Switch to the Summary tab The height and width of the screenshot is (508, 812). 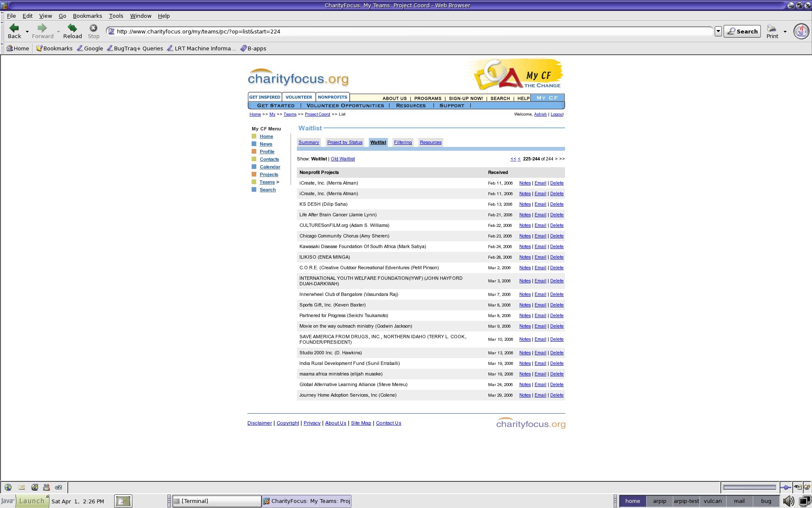[x=309, y=142]
